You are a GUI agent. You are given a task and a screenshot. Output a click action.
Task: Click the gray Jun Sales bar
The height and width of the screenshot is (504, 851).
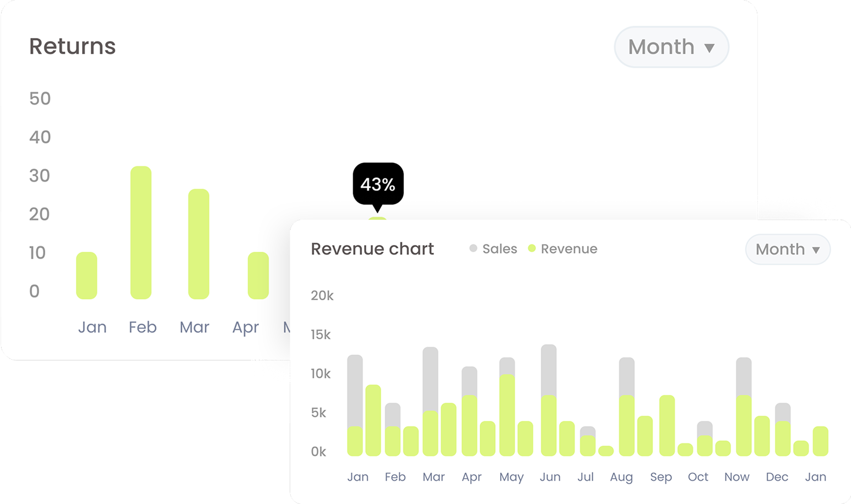point(549,369)
